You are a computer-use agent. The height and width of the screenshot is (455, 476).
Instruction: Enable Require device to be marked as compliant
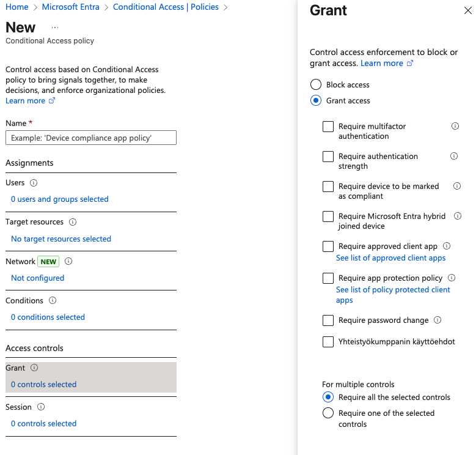328,186
